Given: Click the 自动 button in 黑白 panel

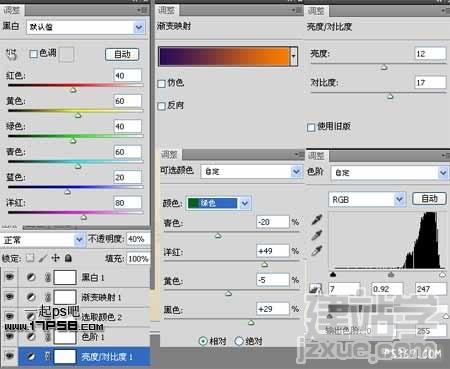Looking at the screenshot, I should (x=122, y=54).
